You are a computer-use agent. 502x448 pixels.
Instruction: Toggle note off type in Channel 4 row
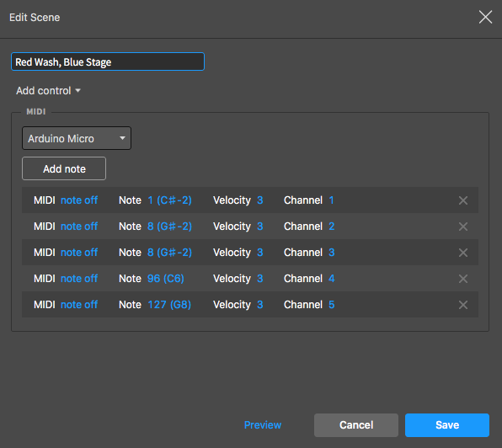[79, 279]
